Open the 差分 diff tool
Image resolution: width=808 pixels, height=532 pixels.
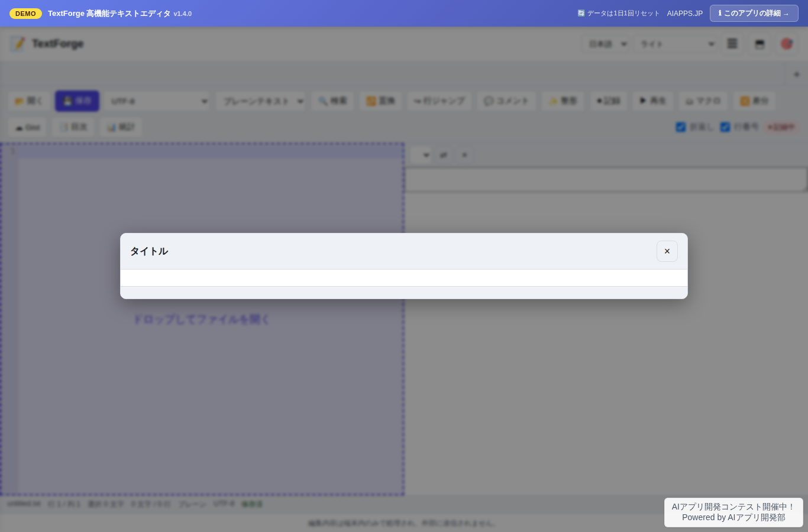pos(754,101)
